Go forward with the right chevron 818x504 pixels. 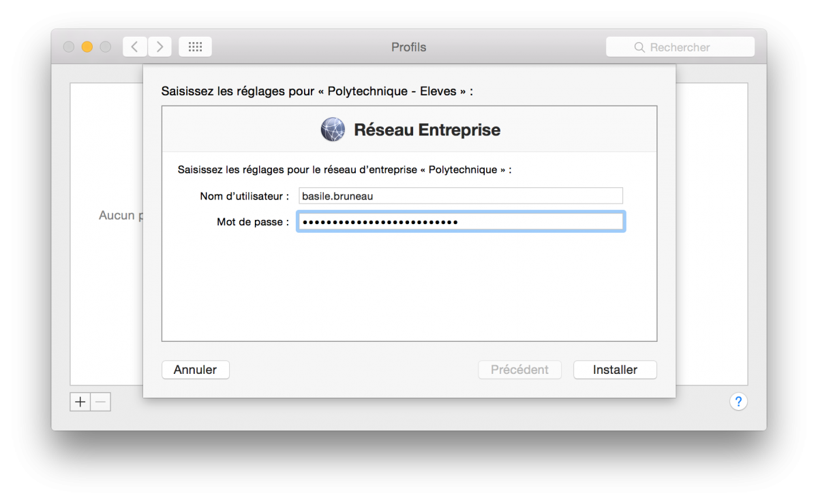point(160,47)
